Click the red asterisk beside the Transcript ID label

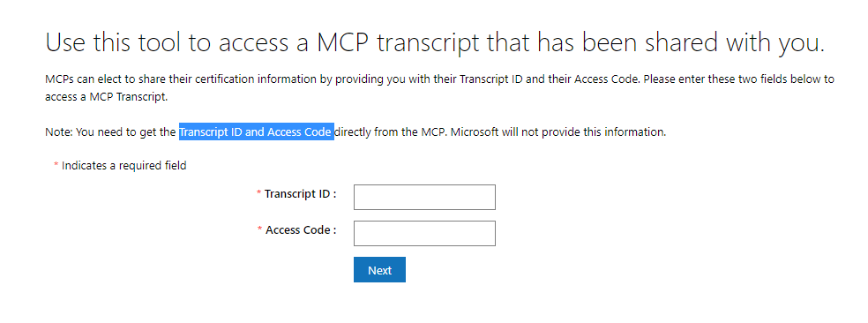coord(259,192)
